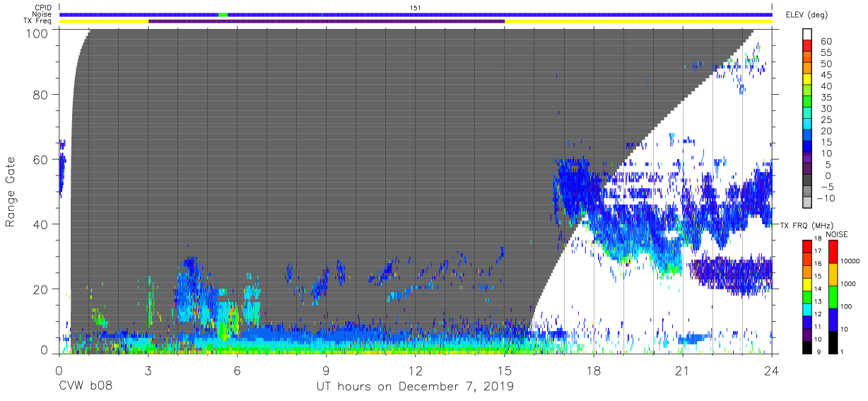Click the 80 tick on the Range Gate axis

pos(40,95)
